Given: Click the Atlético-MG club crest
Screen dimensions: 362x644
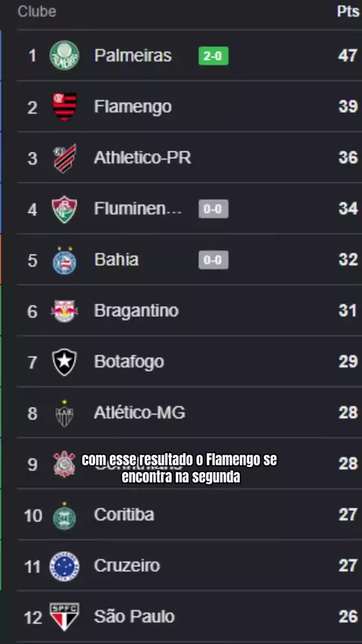Looking at the screenshot, I should tap(65, 413).
